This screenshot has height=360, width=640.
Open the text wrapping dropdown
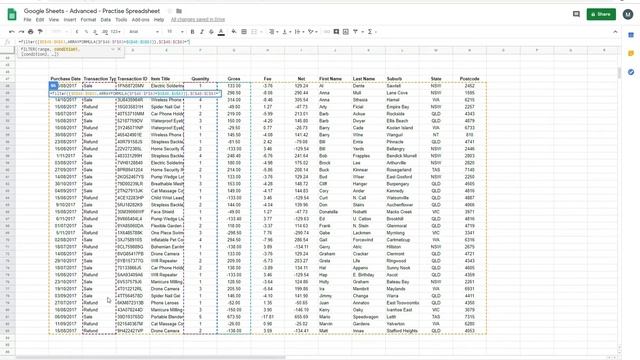coord(299,32)
